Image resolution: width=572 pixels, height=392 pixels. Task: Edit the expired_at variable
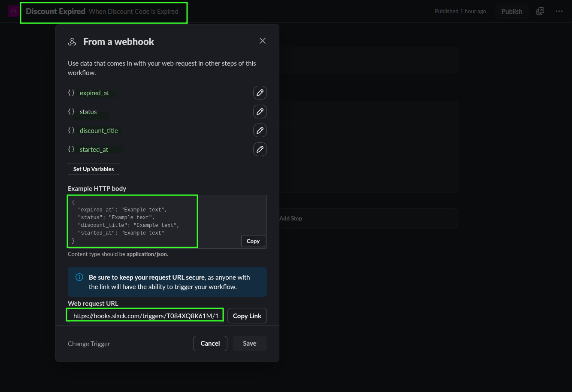click(x=260, y=93)
